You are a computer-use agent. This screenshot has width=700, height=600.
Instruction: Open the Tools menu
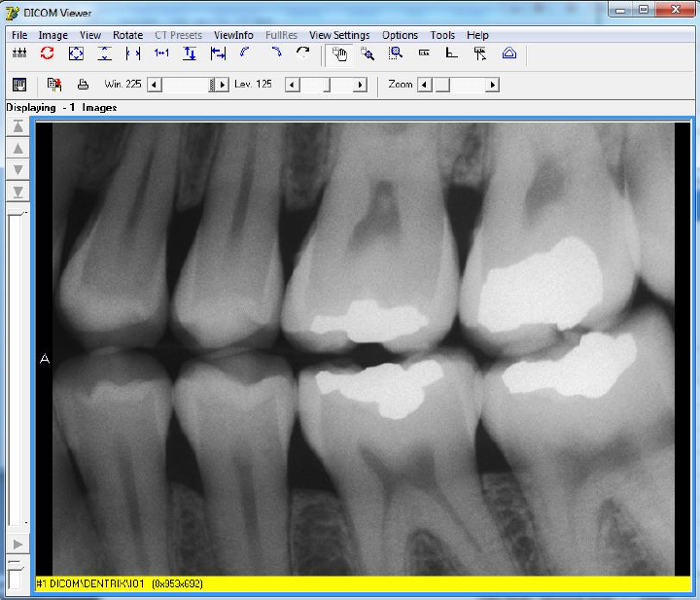coord(442,35)
